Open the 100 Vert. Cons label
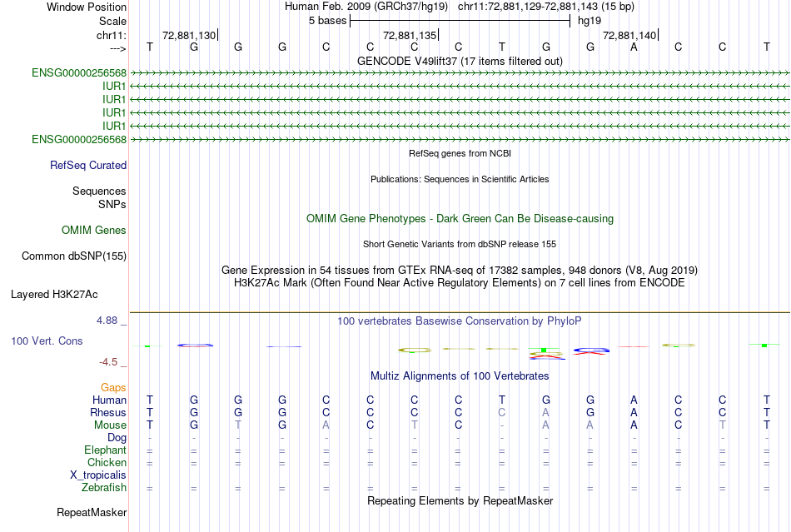 (x=47, y=341)
